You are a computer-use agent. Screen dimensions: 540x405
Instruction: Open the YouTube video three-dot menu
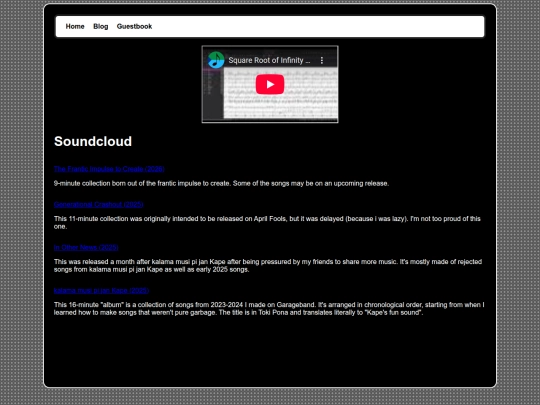tap(322, 60)
